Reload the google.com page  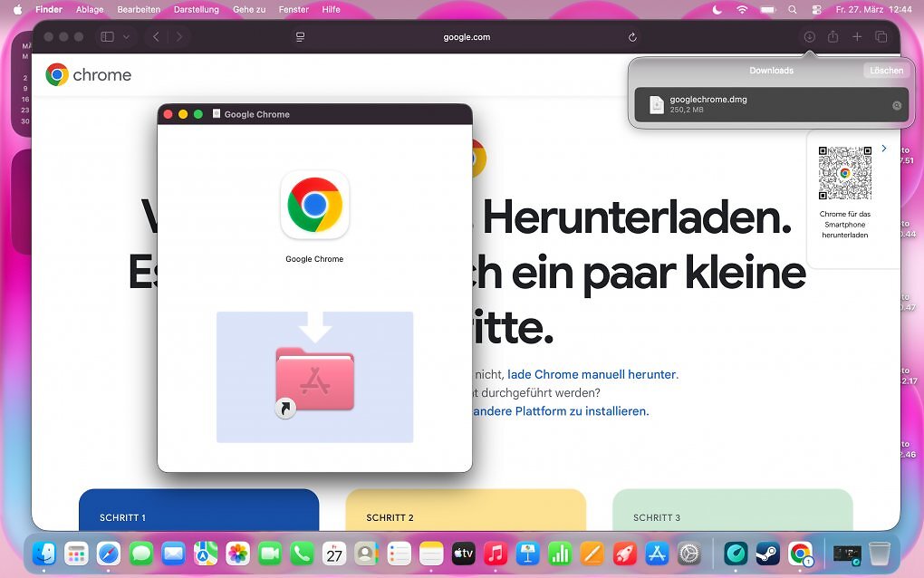click(632, 37)
